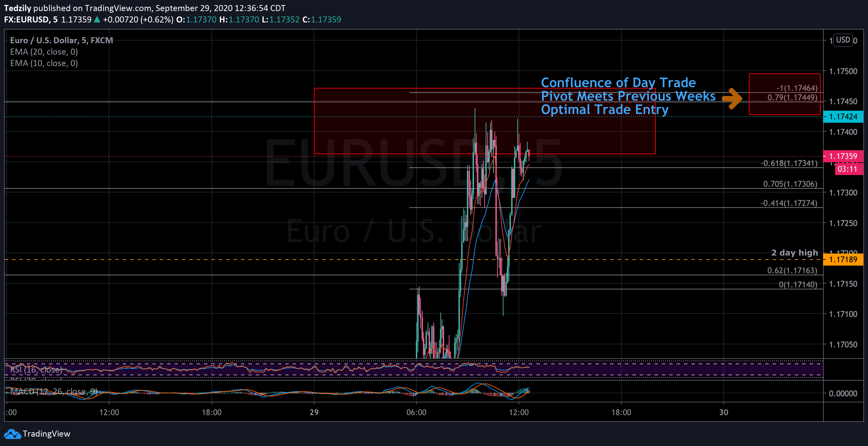Image resolution: width=868 pixels, height=446 pixels.
Task: Click the 1.17359 current price label
Action: click(843, 156)
